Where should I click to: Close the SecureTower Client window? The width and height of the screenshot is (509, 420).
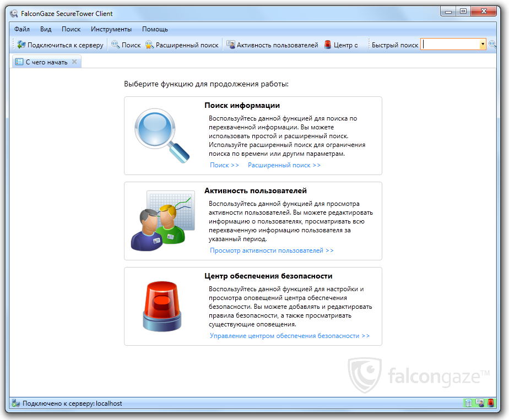(x=484, y=12)
